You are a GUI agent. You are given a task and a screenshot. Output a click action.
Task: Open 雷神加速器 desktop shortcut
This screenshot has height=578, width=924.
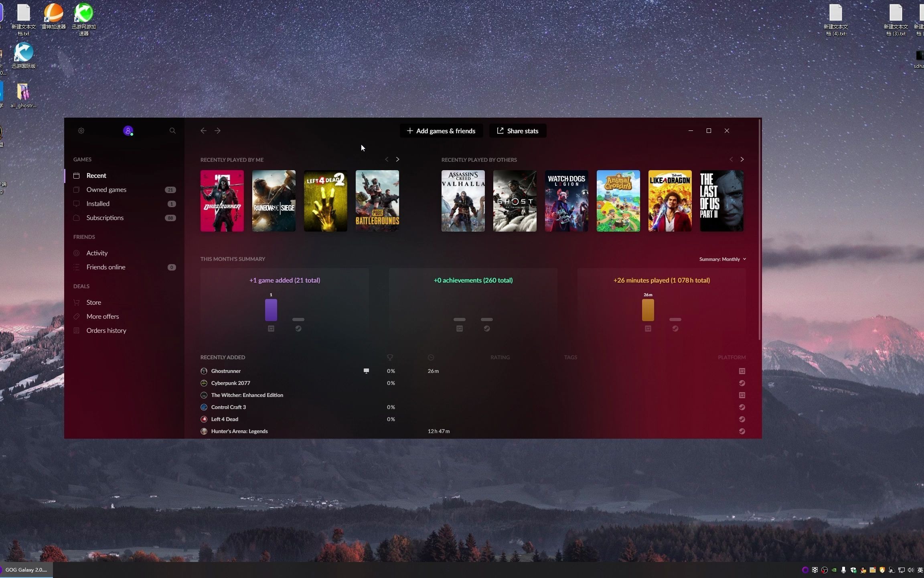[x=54, y=16]
